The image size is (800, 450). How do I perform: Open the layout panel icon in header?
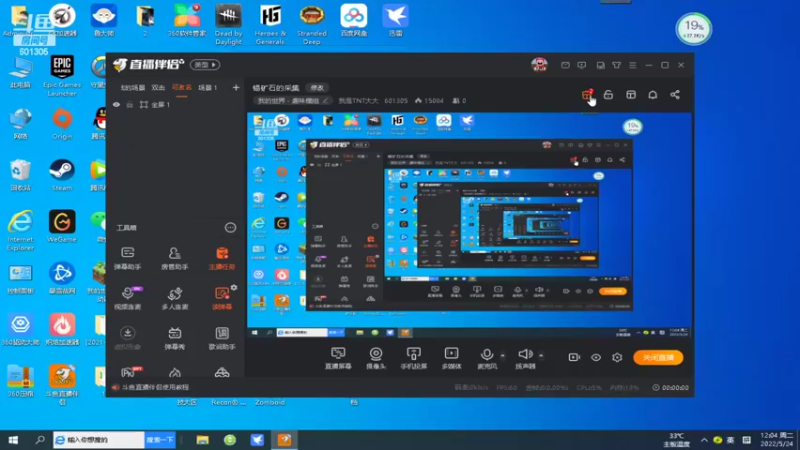tap(631, 95)
